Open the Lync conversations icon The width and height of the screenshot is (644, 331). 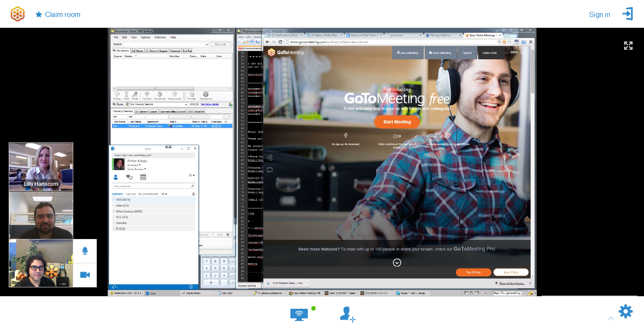pos(129,177)
